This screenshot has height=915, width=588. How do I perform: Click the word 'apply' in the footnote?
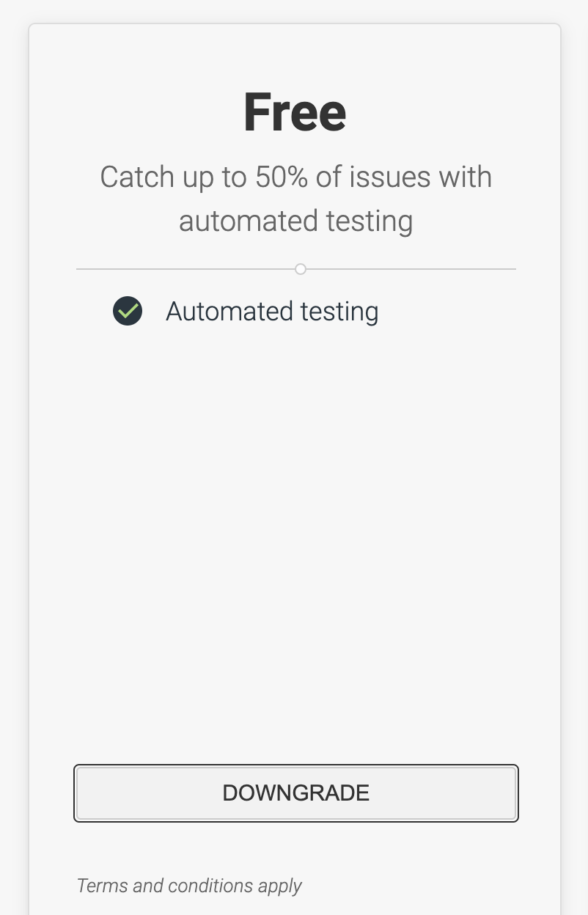(280, 886)
